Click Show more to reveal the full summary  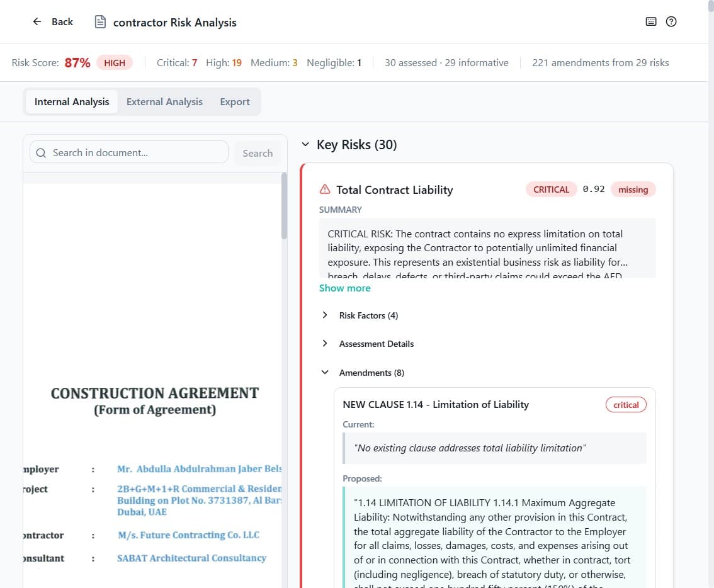tap(344, 288)
